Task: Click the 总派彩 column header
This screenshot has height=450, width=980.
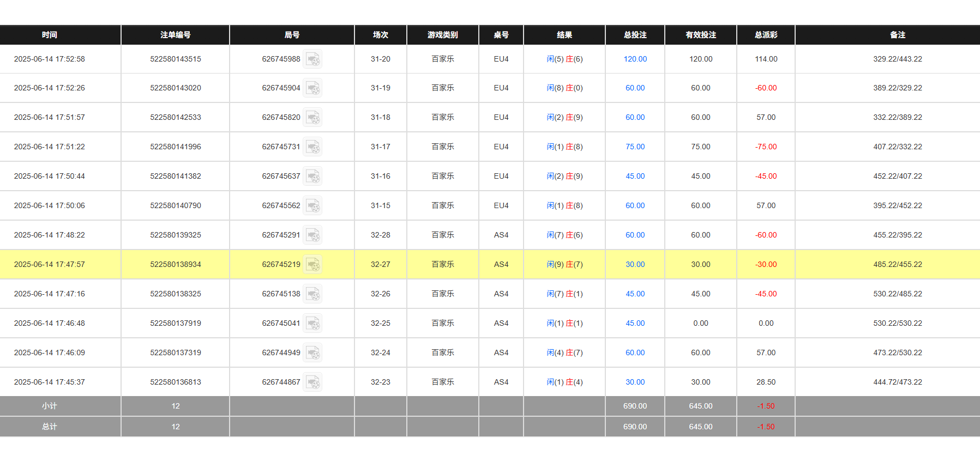Action: click(766, 35)
